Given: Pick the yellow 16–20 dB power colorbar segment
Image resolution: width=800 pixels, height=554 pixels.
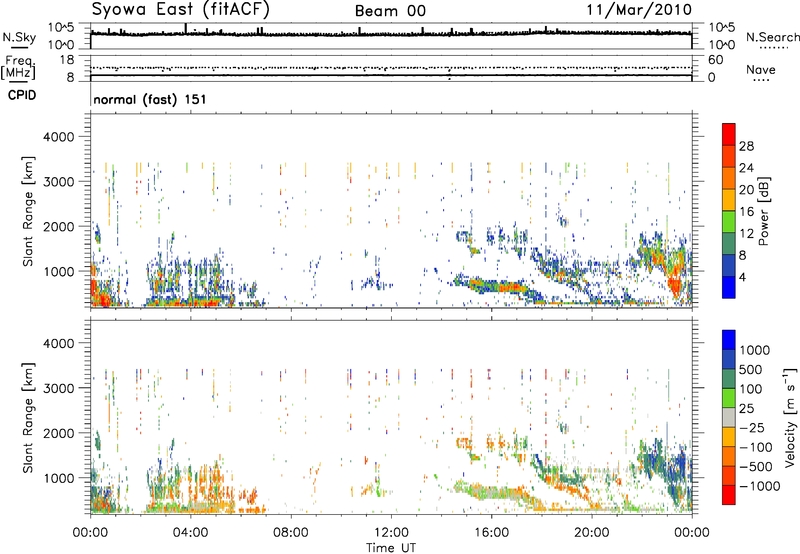Looking at the screenshot, I should point(729,200).
